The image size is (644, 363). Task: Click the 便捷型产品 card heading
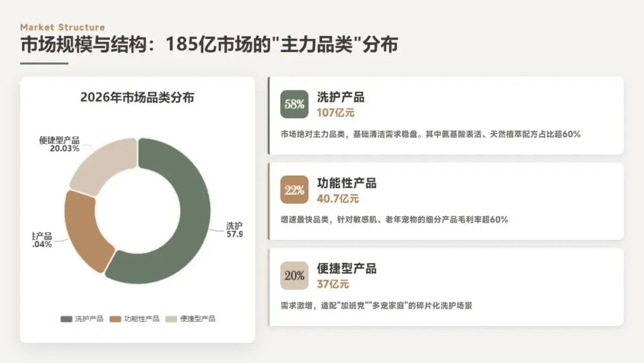tap(346, 269)
